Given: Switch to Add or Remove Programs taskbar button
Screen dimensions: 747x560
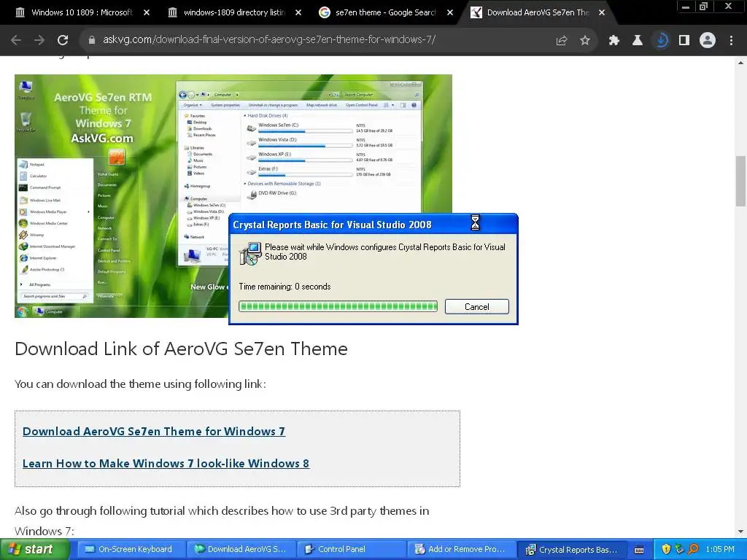Looking at the screenshot, I should (461, 550).
